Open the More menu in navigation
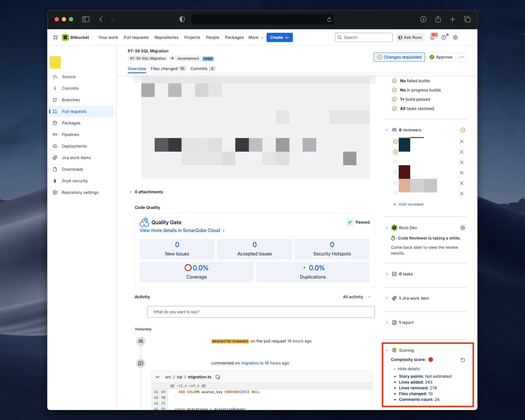This screenshot has width=525, height=420. (255, 37)
